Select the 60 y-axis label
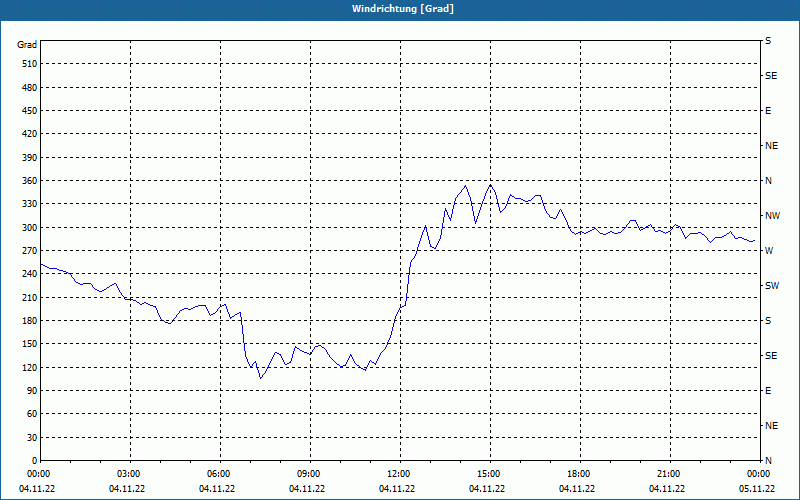800x500 pixels. pyautogui.click(x=32, y=414)
